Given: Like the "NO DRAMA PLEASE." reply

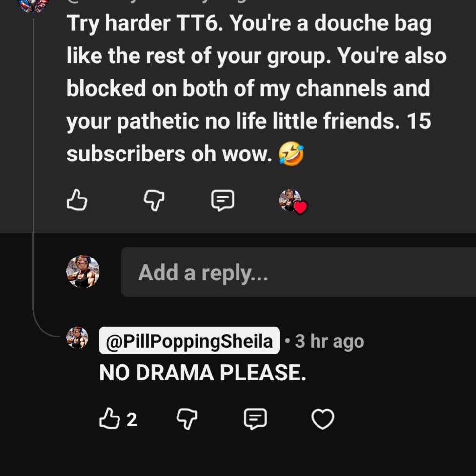Looking at the screenshot, I should [110, 418].
